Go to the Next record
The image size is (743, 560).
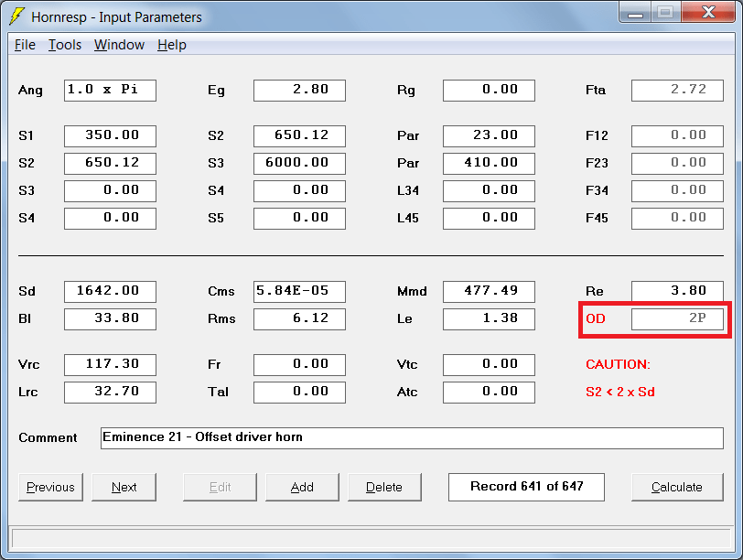[124, 487]
